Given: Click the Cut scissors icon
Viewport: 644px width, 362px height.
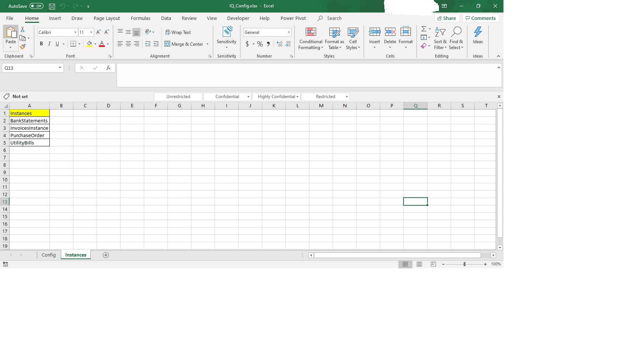Looking at the screenshot, I should [x=22, y=29].
